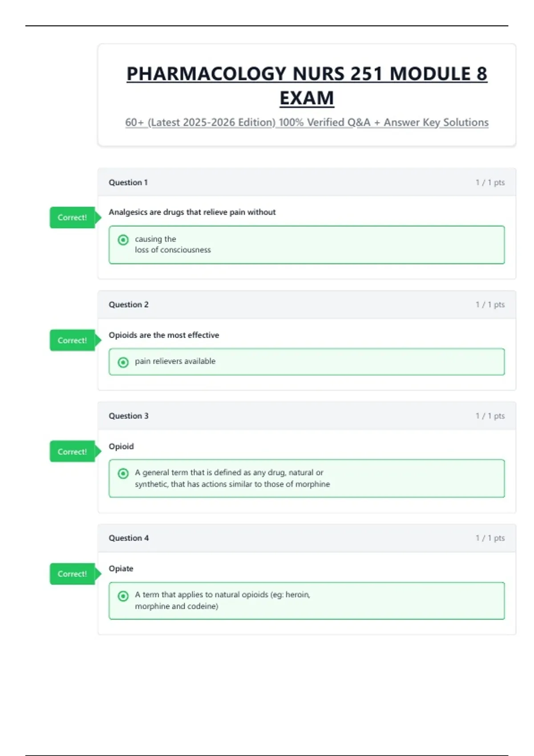Select the radio button beside "causing the loss of consciousness"
This screenshot has height=756, width=534.
pos(123,240)
